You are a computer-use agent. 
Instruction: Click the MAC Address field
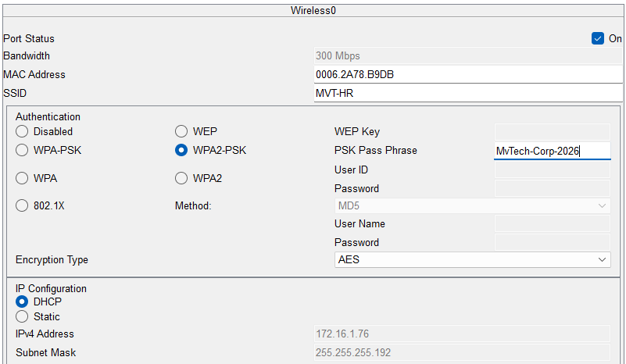468,75
